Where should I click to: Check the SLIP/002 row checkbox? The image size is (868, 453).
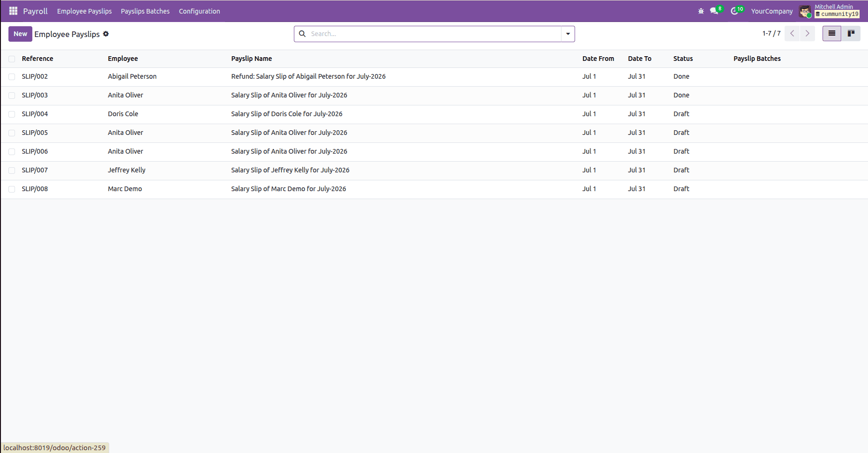pos(12,77)
